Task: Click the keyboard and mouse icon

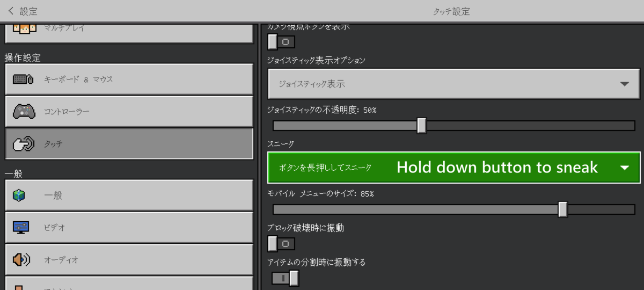Action: 24,79
